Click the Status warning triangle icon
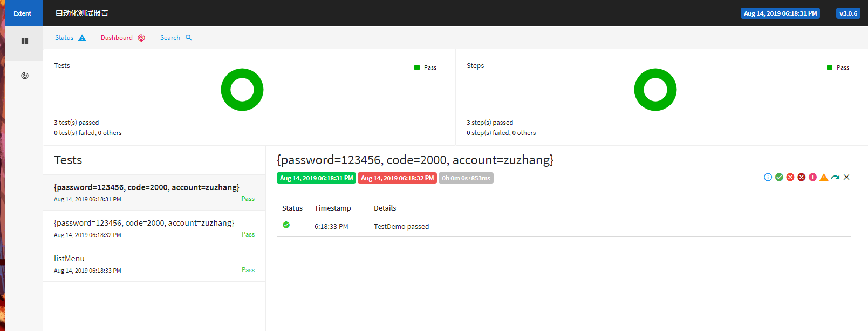The width and height of the screenshot is (868, 331). [82, 38]
